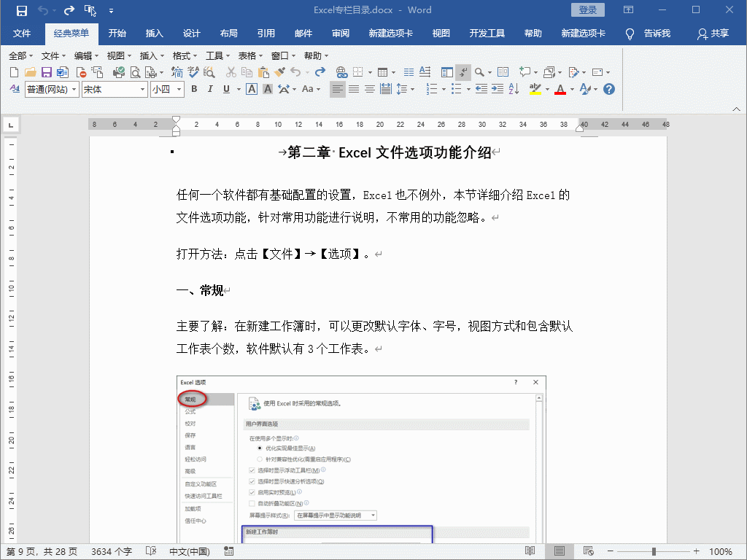Switch to Print Layout view

tap(560, 551)
